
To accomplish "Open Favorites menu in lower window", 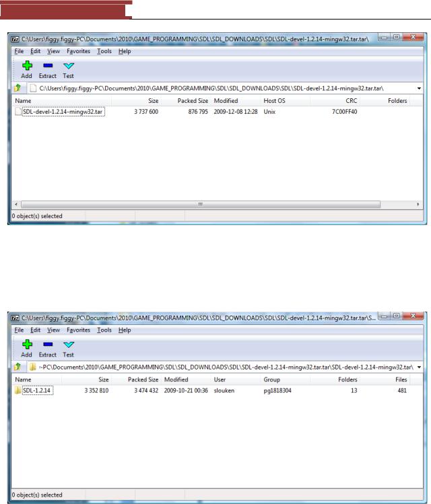I will pyautogui.click(x=79, y=330).
